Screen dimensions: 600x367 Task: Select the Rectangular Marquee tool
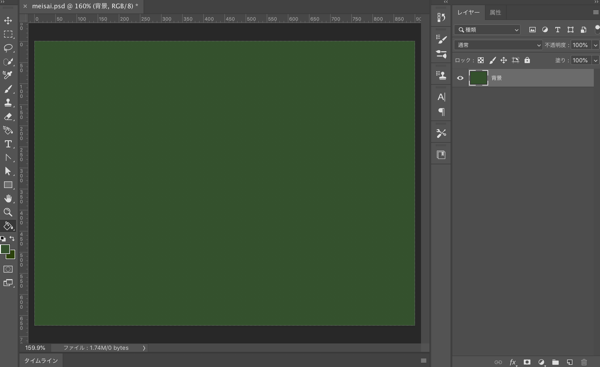click(x=8, y=34)
